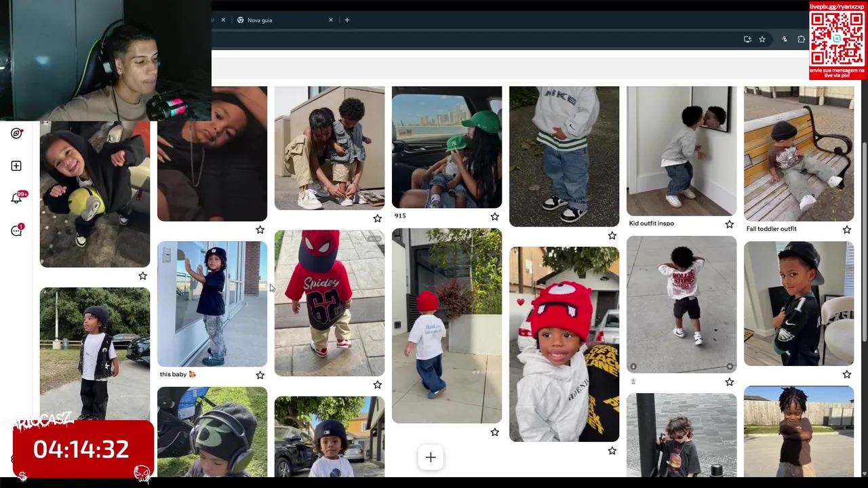Click the browser bookmark star icon
868x488 pixels.
(x=762, y=39)
